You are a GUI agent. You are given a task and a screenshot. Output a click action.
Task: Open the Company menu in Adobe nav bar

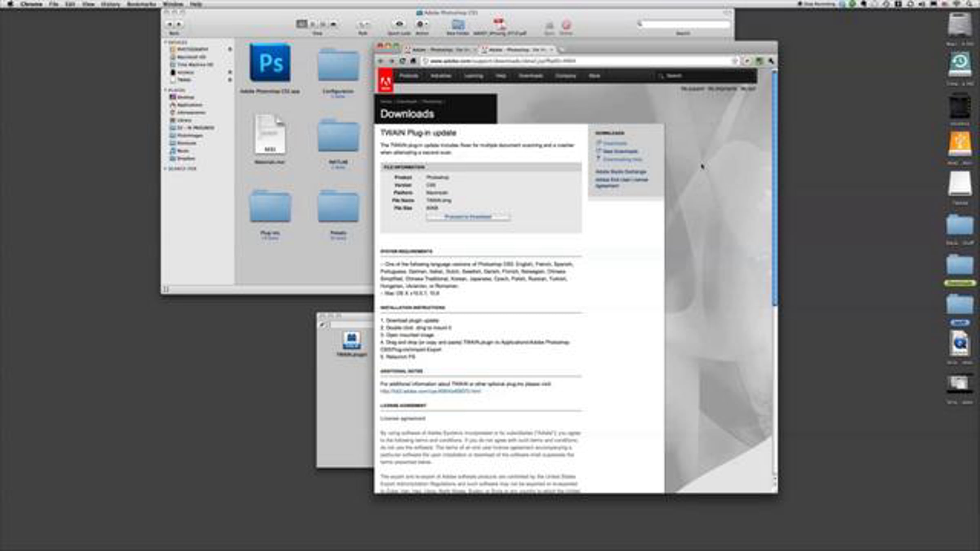tap(566, 76)
